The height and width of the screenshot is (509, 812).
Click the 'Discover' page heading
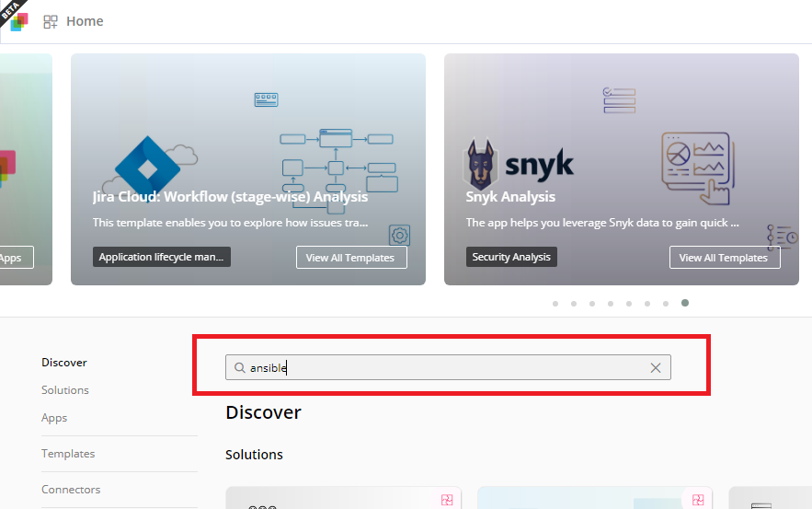(263, 412)
